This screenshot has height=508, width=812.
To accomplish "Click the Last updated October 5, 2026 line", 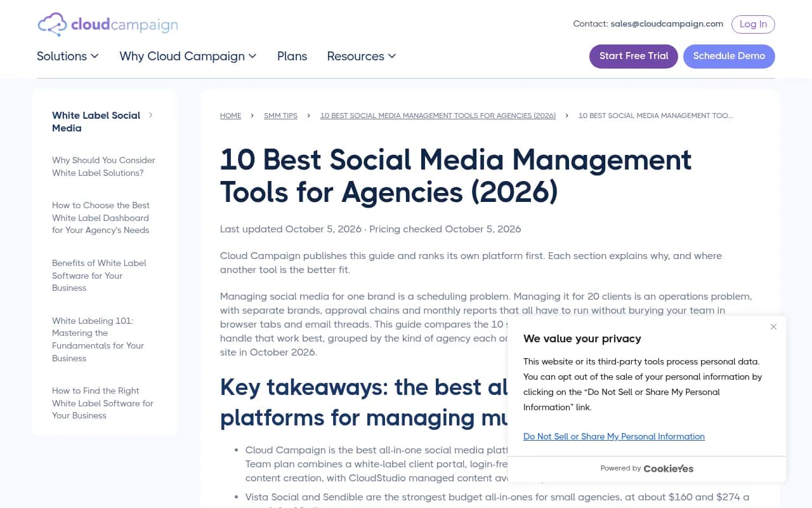I will (x=370, y=229).
